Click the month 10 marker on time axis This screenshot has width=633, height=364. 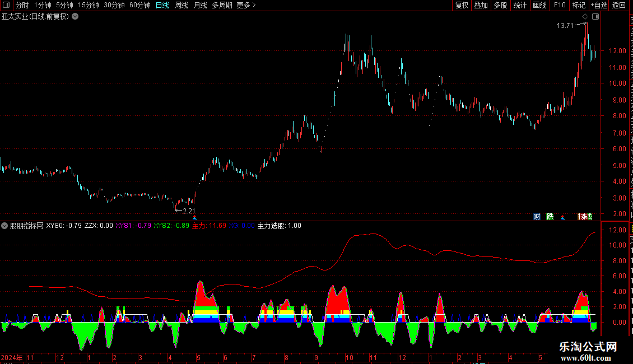tap(349, 358)
